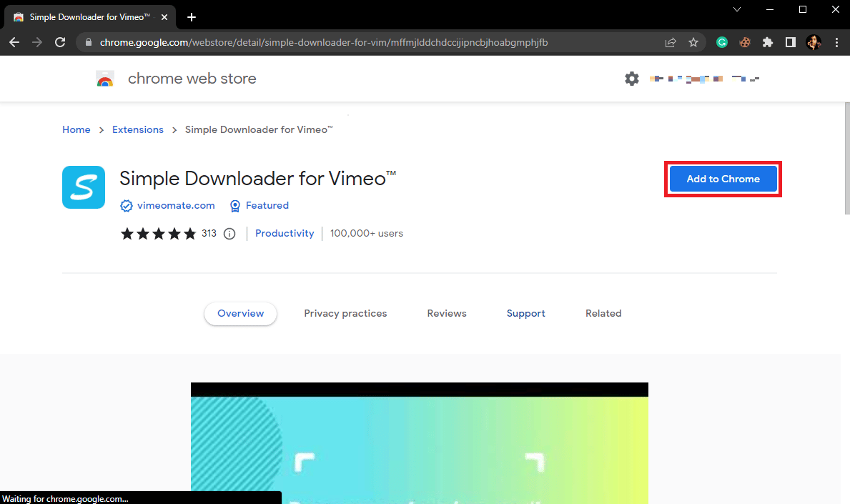Minimize the browser window
850x504 pixels.
(770, 9)
